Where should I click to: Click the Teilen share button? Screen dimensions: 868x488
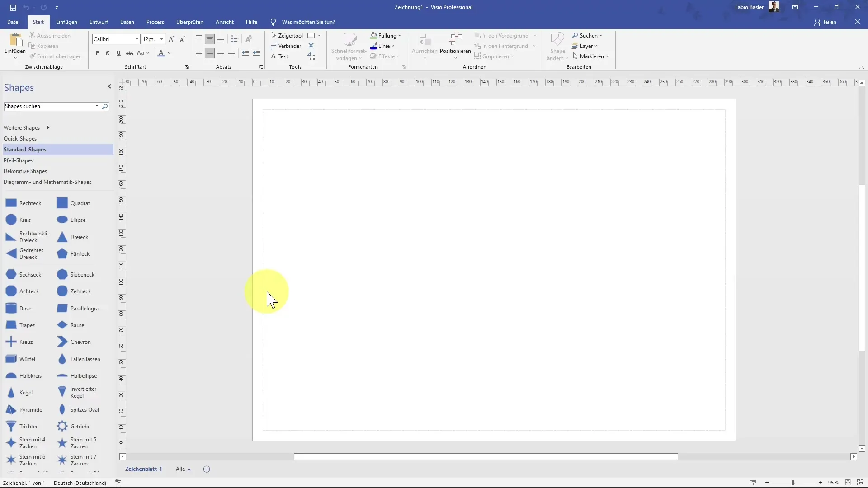(826, 22)
